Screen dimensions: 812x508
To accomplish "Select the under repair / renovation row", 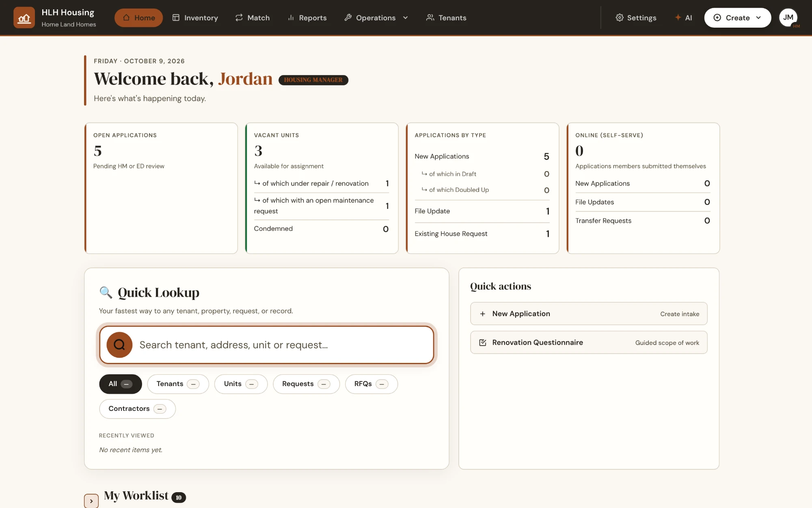I will pyautogui.click(x=321, y=183).
